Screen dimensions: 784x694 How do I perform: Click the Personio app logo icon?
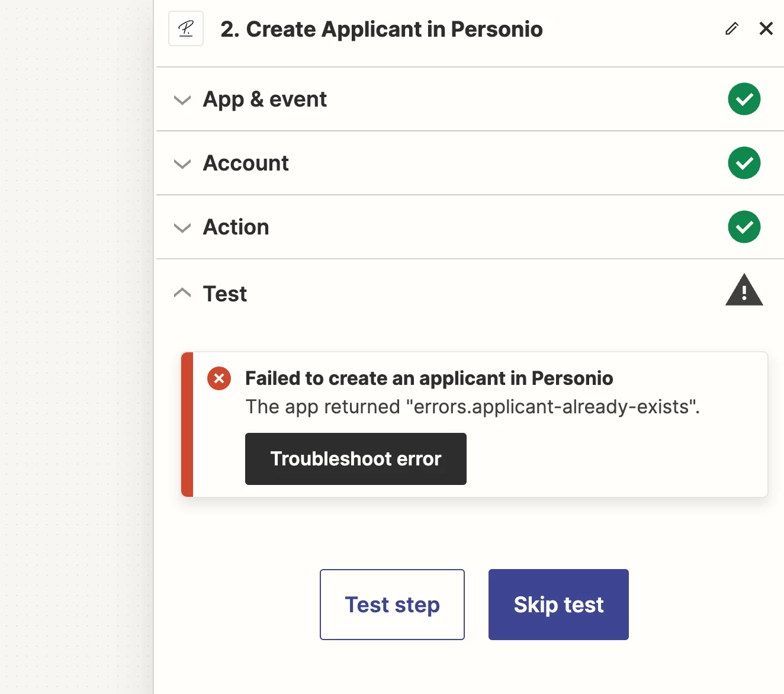tap(186, 28)
